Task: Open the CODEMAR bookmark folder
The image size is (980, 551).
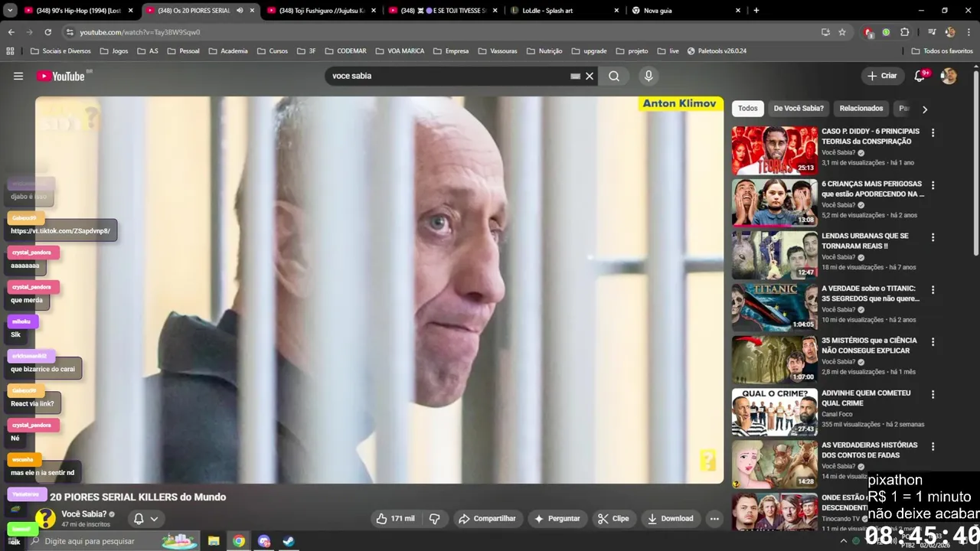Action: [x=345, y=51]
